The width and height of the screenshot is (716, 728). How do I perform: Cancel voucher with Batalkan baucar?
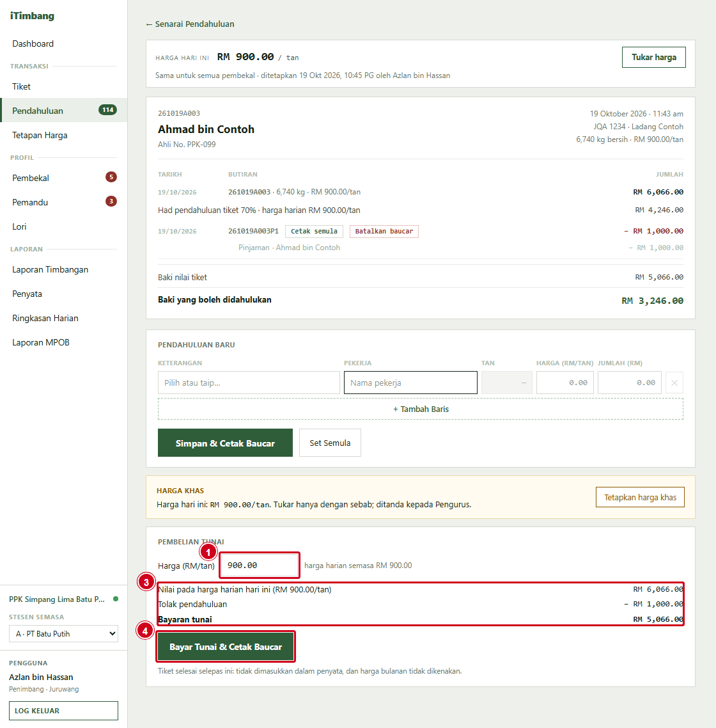384,231
